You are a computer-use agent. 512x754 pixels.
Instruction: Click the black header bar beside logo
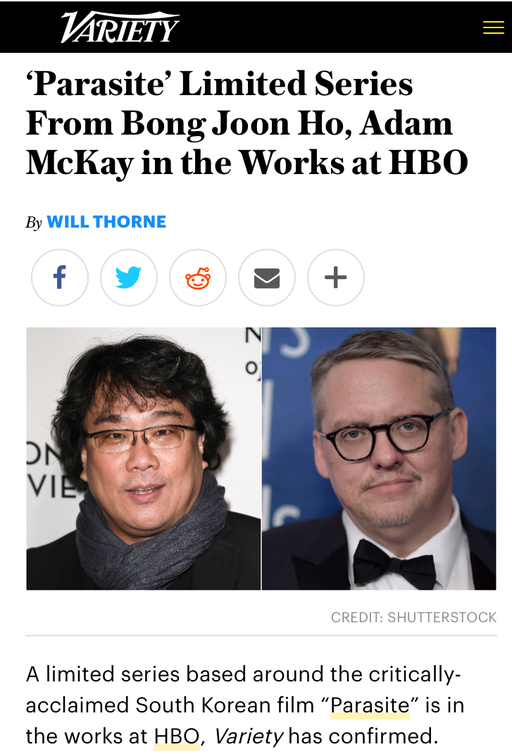(331, 27)
